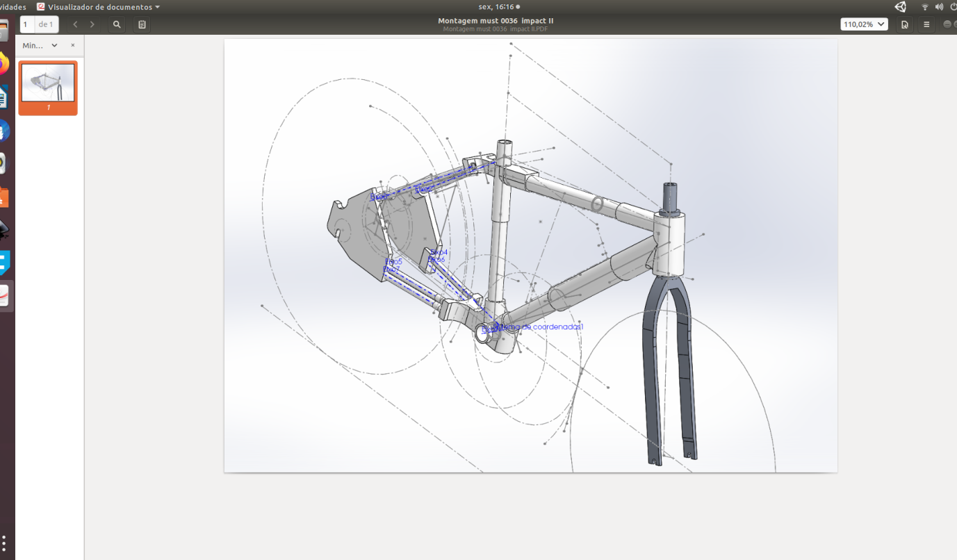This screenshot has width=957, height=560.
Task: Minimize the document viewer window
Action: point(948,24)
